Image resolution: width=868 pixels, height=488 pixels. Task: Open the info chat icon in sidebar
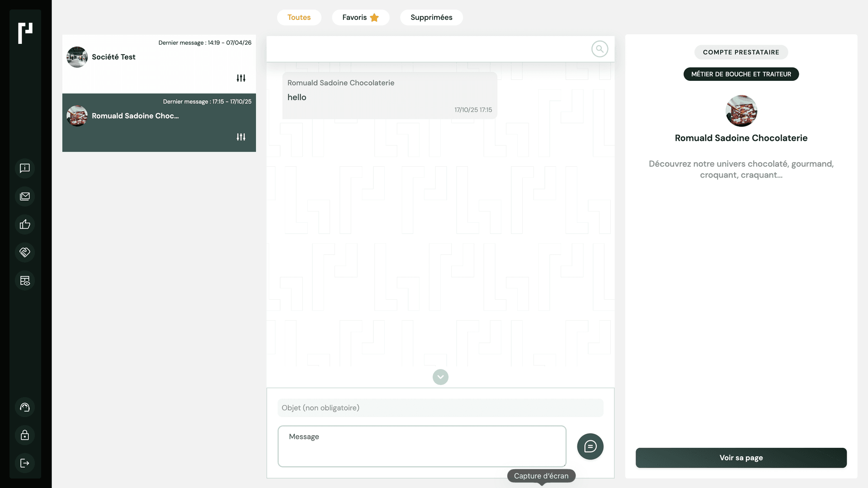(25, 168)
